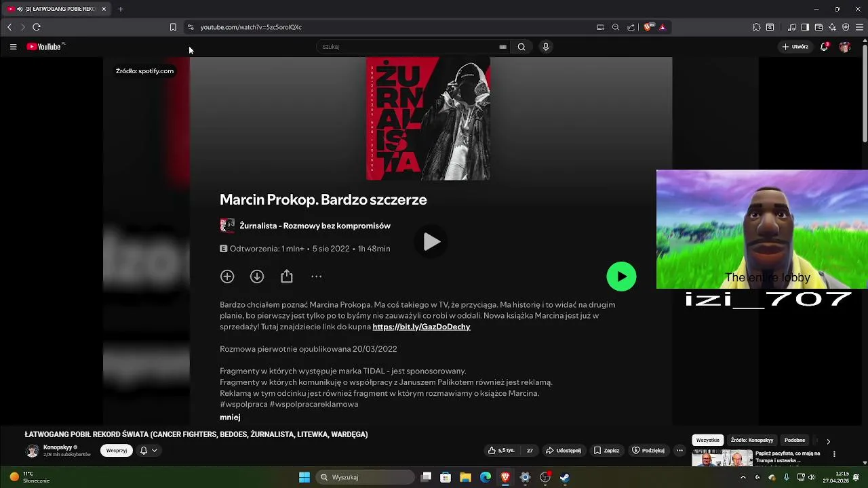868x488 pixels.
Task: Open the Spotify episode three-dots options
Action: point(316,277)
